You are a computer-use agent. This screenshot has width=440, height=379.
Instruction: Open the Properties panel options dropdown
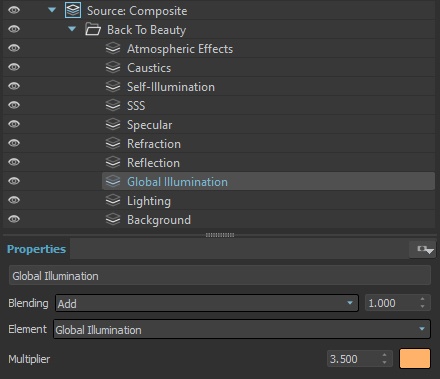tap(423, 249)
